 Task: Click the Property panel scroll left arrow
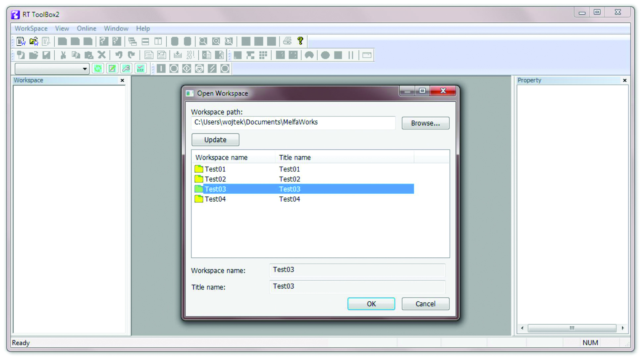tap(522, 328)
